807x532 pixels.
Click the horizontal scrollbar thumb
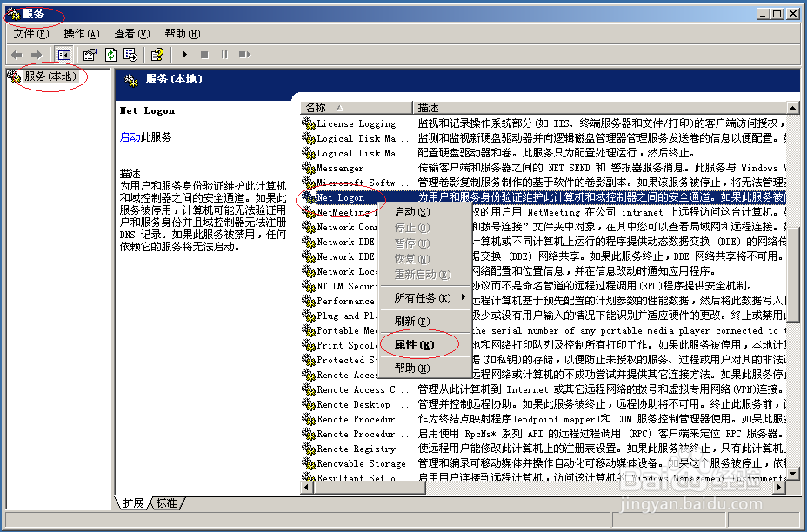[370, 487]
